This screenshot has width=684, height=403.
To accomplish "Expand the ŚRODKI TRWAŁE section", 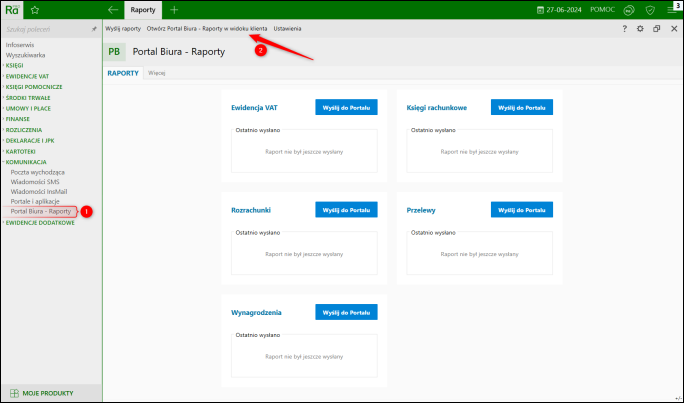I will [28, 98].
